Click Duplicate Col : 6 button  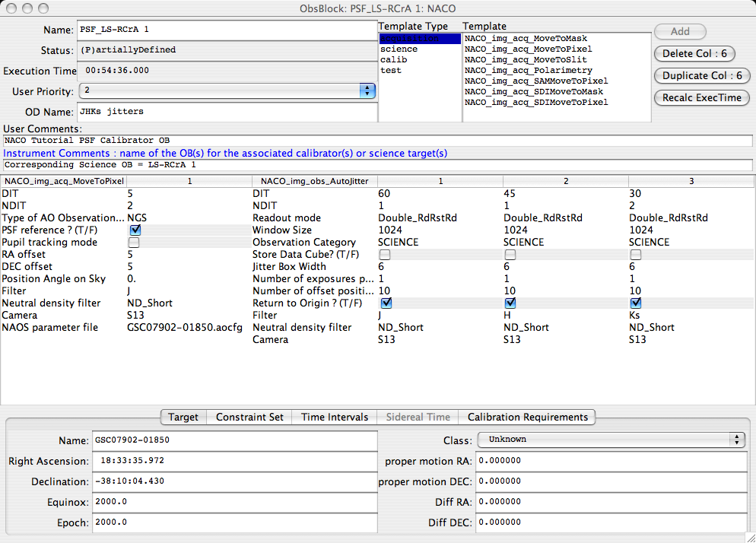[x=702, y=76]
